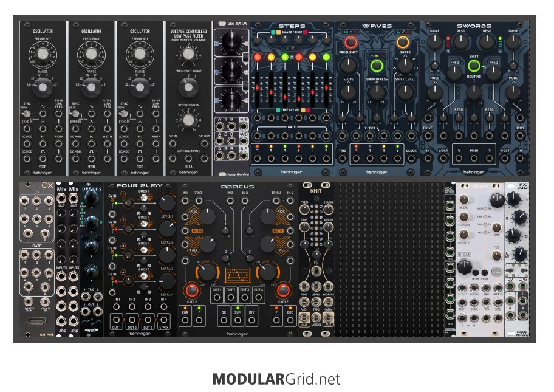Screen dimensions: 554x392
Task: Click the OUT jack on the left Mix 2hp module
Action: pyautogui.click(x=61, y=199)
